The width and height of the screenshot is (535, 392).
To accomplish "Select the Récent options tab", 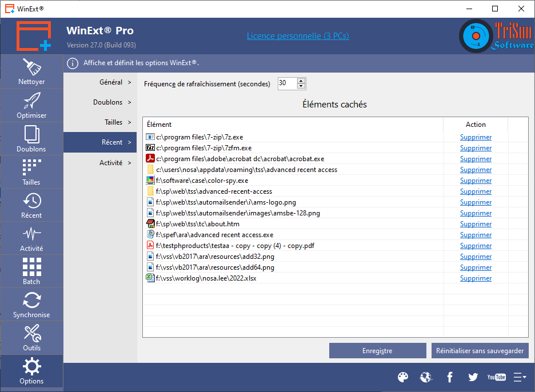I will tap(100, 142).
